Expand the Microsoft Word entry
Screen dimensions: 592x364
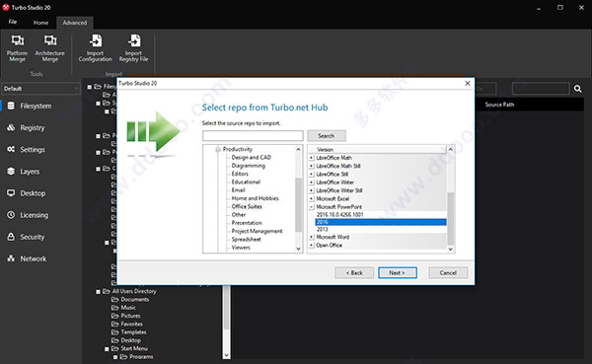click(312, 237)
